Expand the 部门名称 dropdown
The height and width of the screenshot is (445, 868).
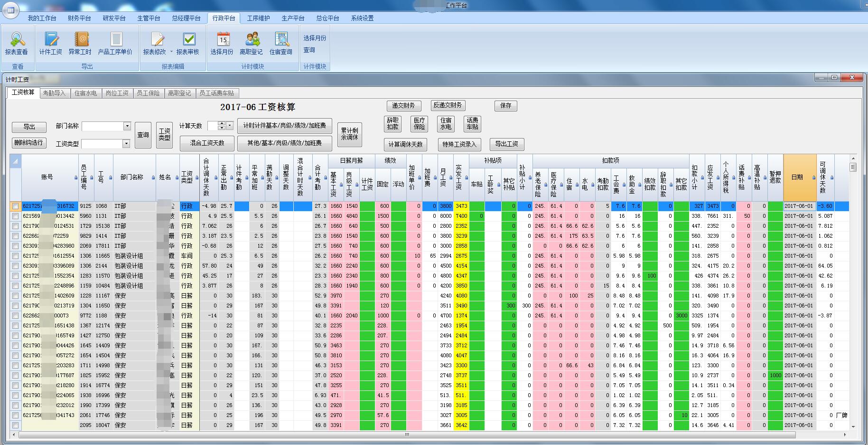(127, 126)
